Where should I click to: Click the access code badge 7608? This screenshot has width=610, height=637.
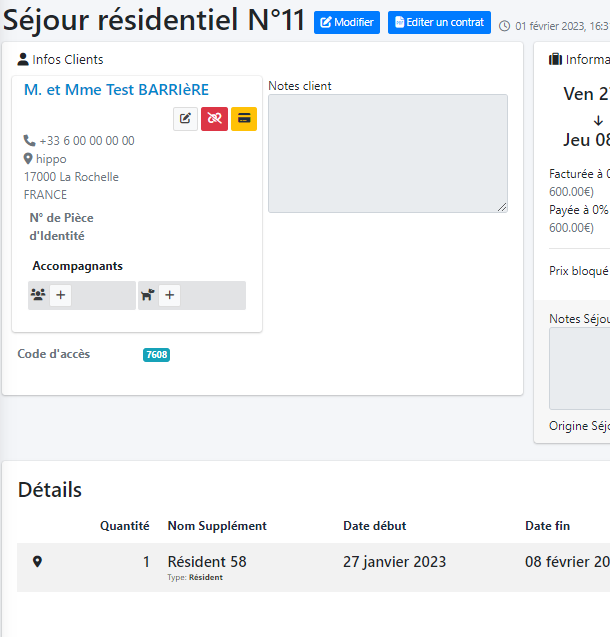[156, 354]
